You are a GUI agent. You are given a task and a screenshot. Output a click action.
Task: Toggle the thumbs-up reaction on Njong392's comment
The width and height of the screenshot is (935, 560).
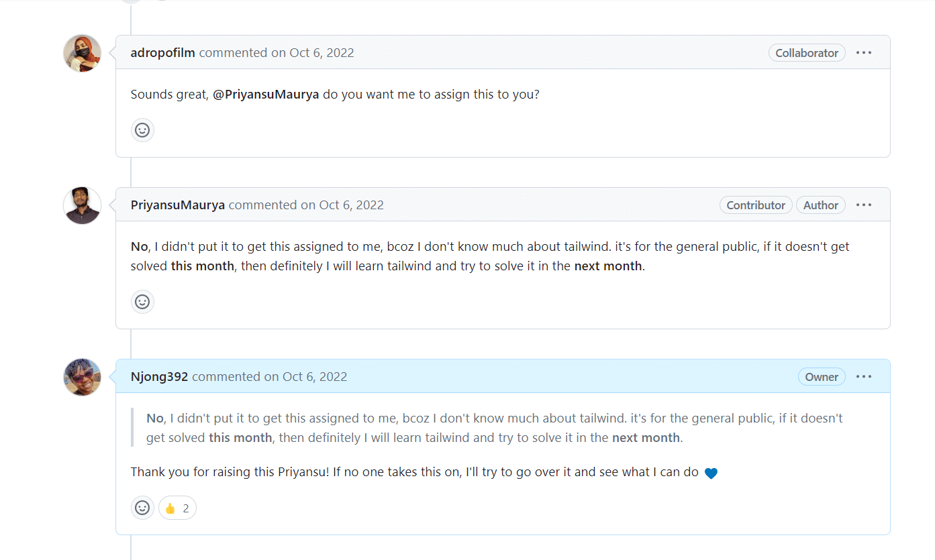(x=177, y=508)
